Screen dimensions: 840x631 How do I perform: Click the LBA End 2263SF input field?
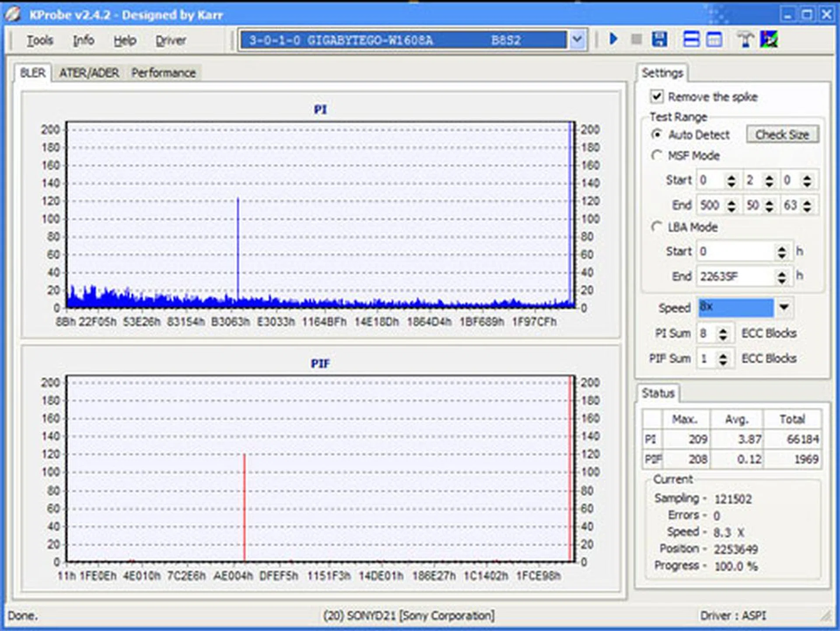pos(735,276)
